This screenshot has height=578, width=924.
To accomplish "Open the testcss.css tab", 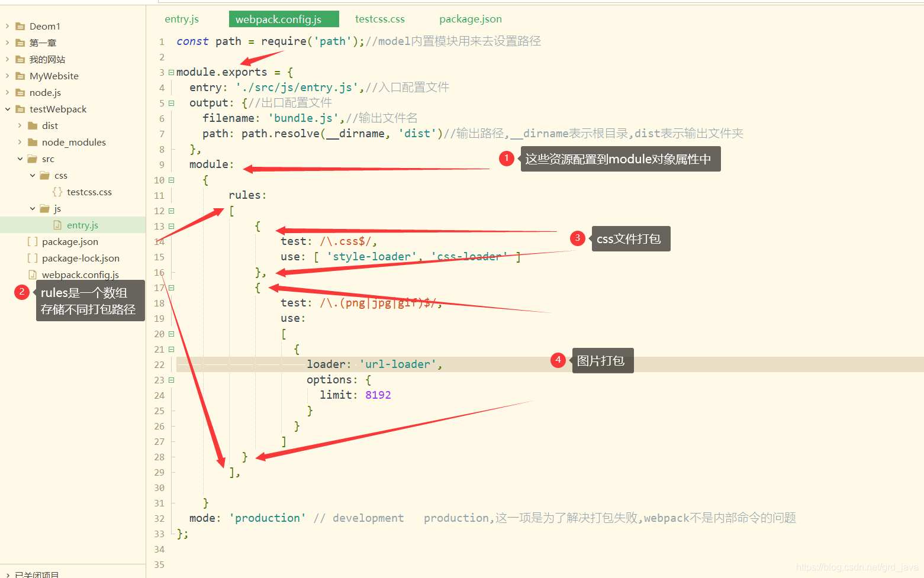I will [x=380, y=19].
